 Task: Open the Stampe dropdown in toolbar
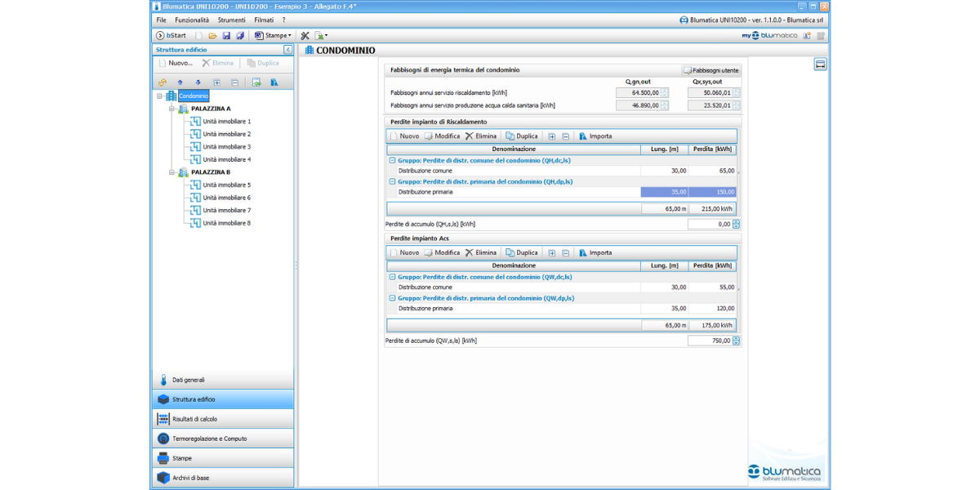coord(272,36)
